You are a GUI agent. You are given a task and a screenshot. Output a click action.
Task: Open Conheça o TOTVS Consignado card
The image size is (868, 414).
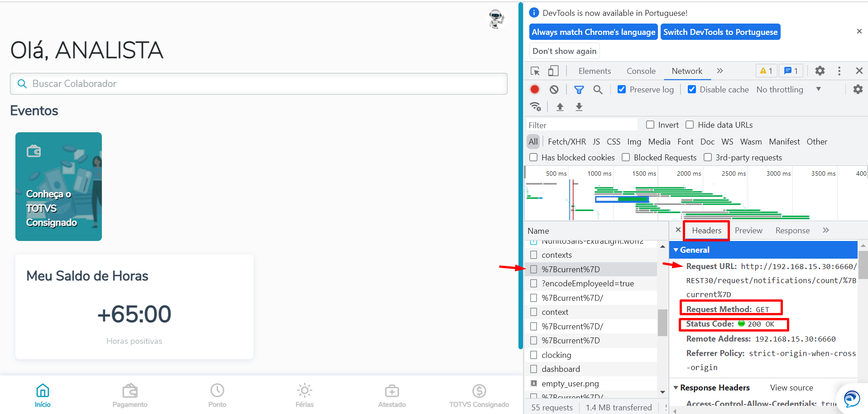tap(58, 187)
